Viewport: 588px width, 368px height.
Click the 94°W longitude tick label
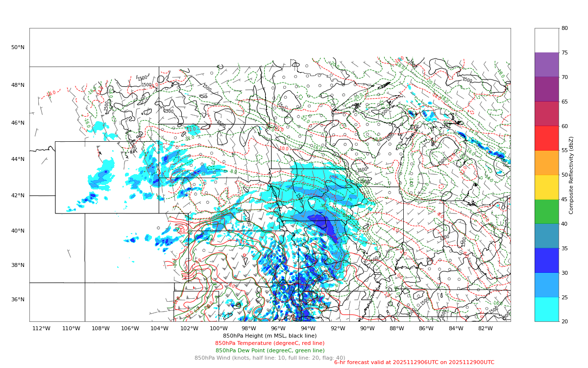(x=308, y=329)
